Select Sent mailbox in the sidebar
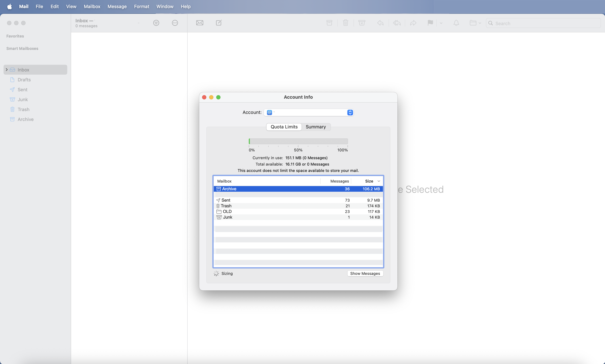The width and height of the screenshot is (605, 364). 35,89
